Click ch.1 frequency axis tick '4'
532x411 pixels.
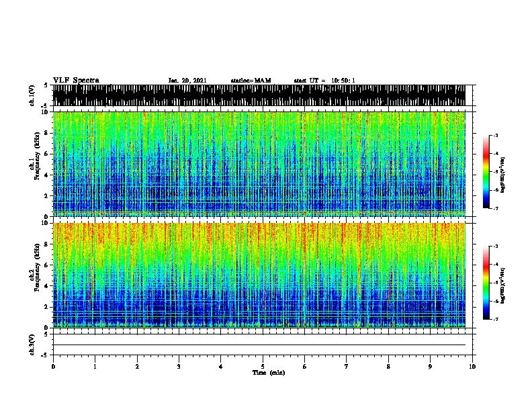click(x=46, y=175)
